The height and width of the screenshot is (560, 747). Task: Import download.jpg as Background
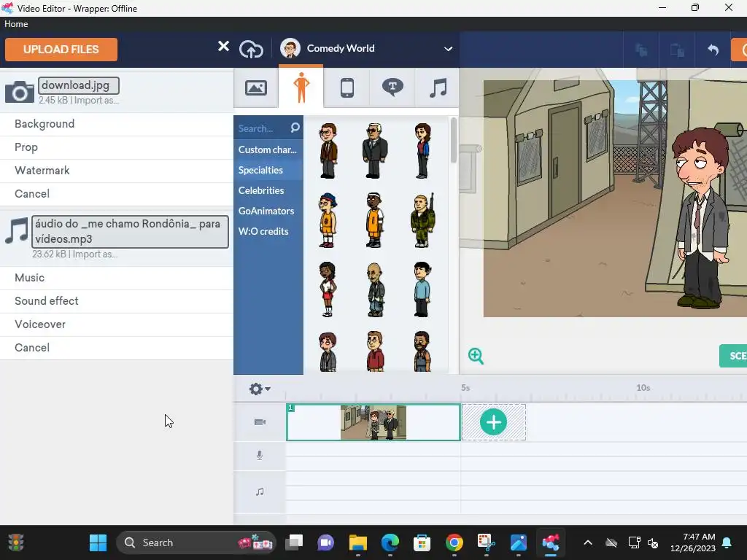coord(116,124)
